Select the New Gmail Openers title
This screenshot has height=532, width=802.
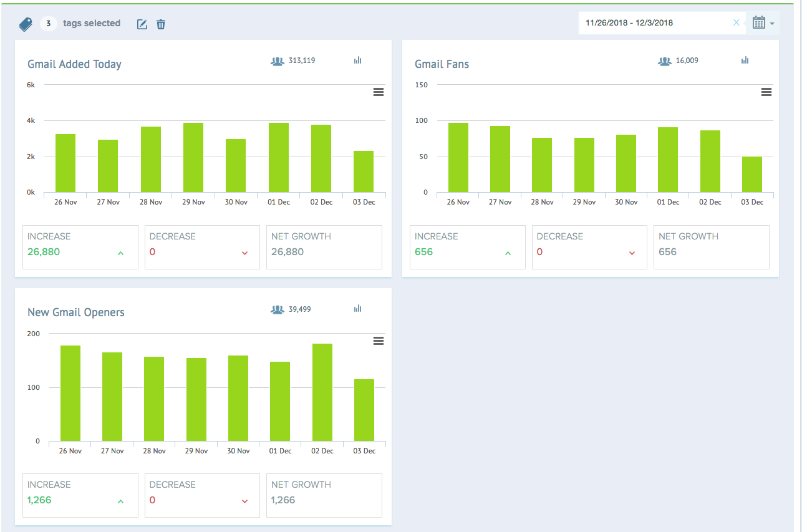pyautogui.click(x=76, y=312)
